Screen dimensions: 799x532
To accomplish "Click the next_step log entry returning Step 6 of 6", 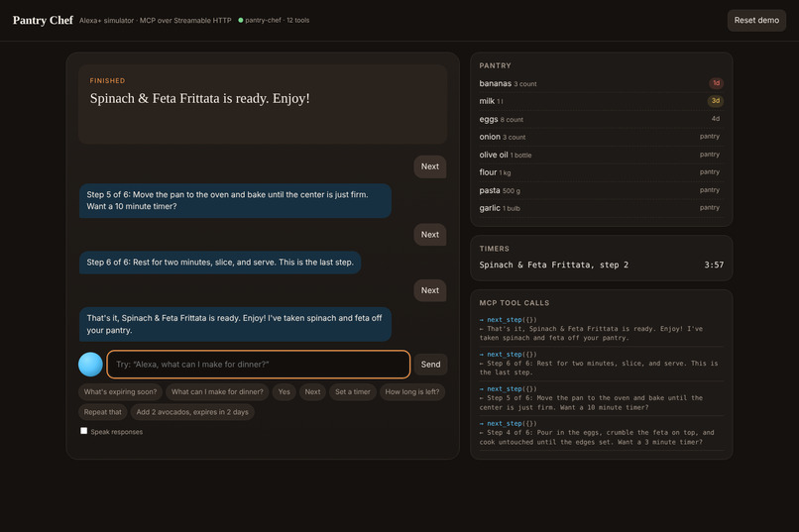I will [602, 364].
